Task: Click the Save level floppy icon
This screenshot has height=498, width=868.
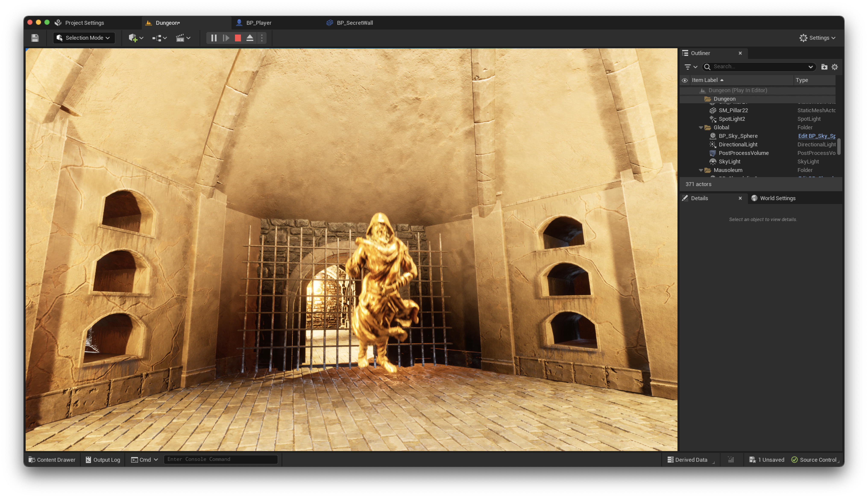Action: [x=35, y=38]
